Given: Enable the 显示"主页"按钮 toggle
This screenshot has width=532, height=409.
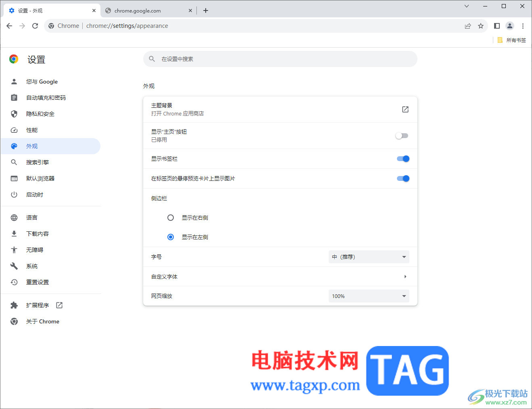Looking at the screenshot, I should [x=402, y=136].
